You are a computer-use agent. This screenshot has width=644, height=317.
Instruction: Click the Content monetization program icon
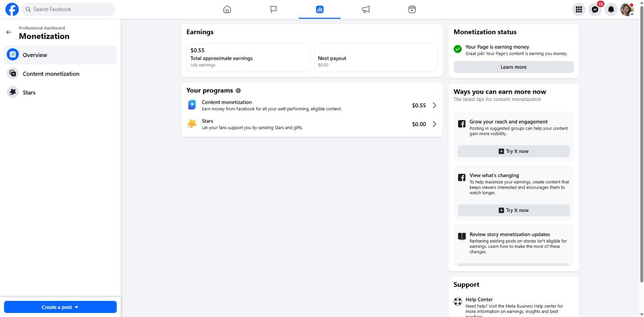(192, 105)
